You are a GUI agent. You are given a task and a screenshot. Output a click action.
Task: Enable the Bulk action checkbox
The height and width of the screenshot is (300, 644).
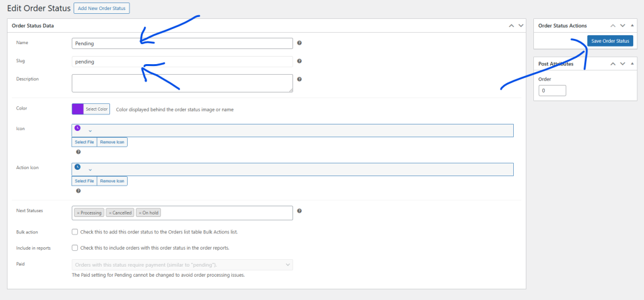(75, 232)
